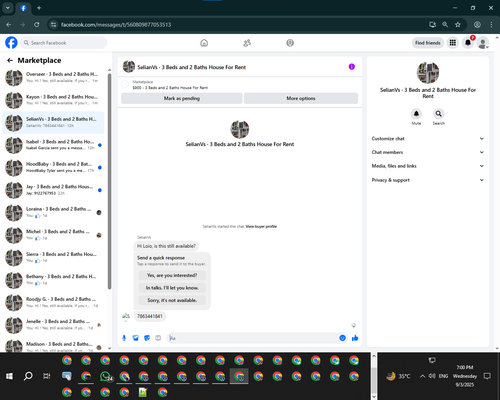Go to Home feed icon
Image resolution: width=500 pixels, height=400 pixels.
[204, 43]
